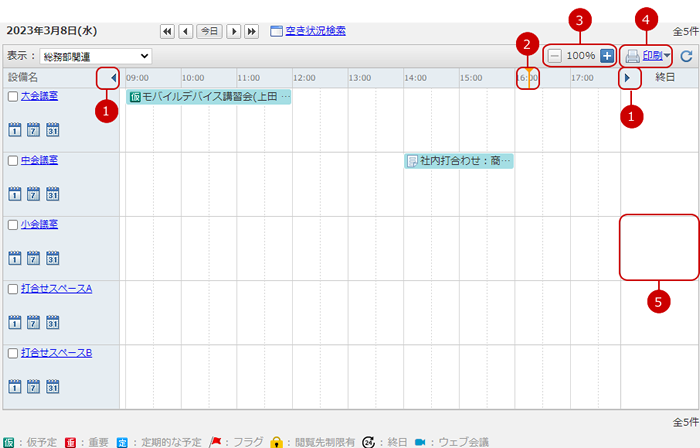
Task: Check the 中会議室 checkbox
Action: coord(13,161)
